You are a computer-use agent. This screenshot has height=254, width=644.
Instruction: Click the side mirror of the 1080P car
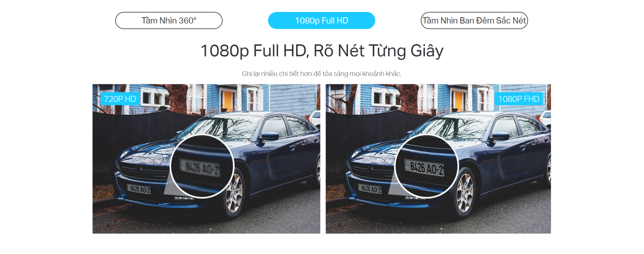coord(500,136)
